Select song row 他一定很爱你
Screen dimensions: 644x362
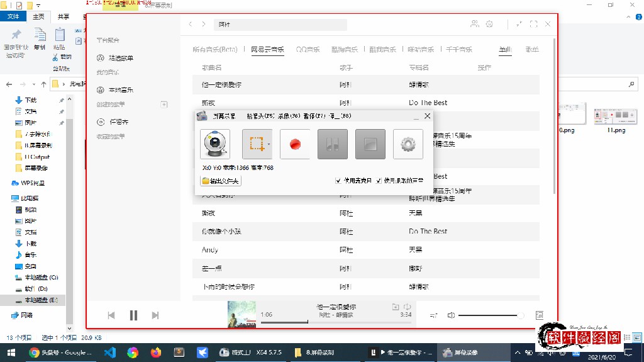(x=365, y=84)
